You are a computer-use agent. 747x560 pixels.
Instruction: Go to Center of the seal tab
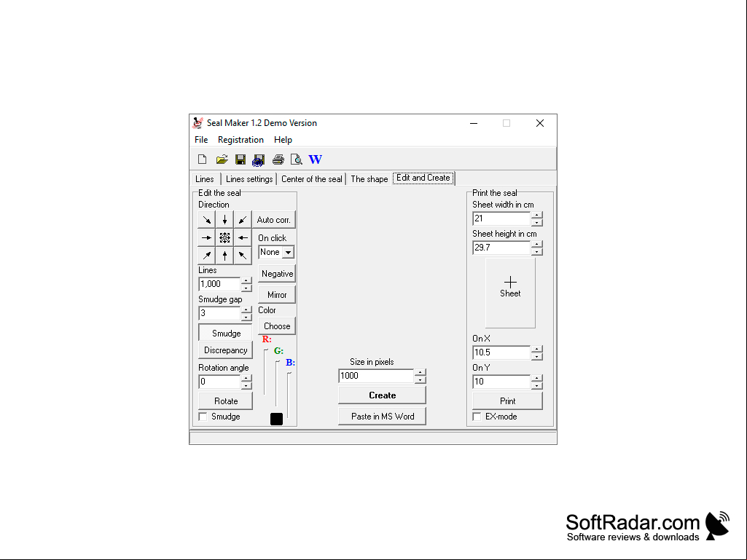tap(312, 179)
